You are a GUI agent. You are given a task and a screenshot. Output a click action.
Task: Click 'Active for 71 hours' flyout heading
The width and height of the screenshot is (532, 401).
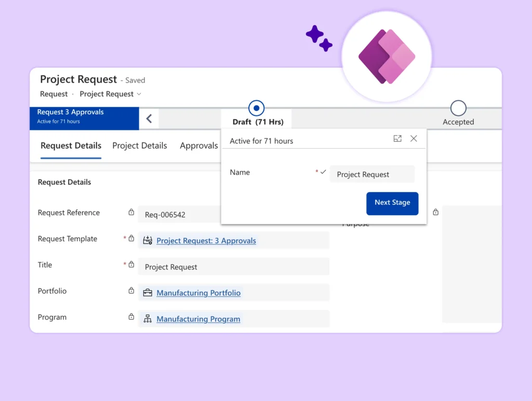pyautogui.click(x=261, y=141)
